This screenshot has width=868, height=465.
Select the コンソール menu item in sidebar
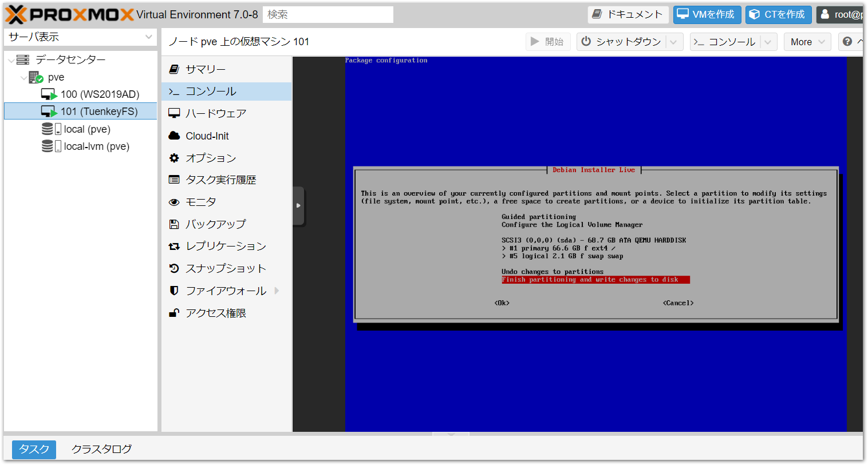(227, 92)
